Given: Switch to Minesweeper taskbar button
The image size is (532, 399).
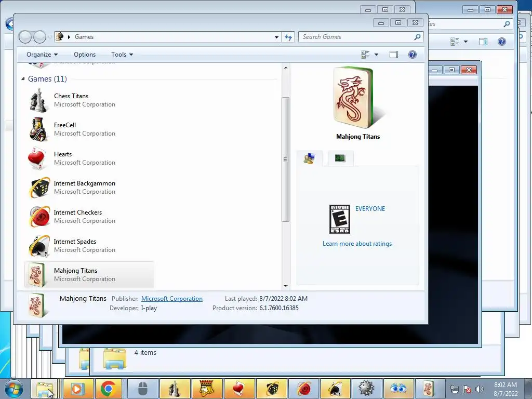Looking at the screenshot, I should tap(366, 389).
